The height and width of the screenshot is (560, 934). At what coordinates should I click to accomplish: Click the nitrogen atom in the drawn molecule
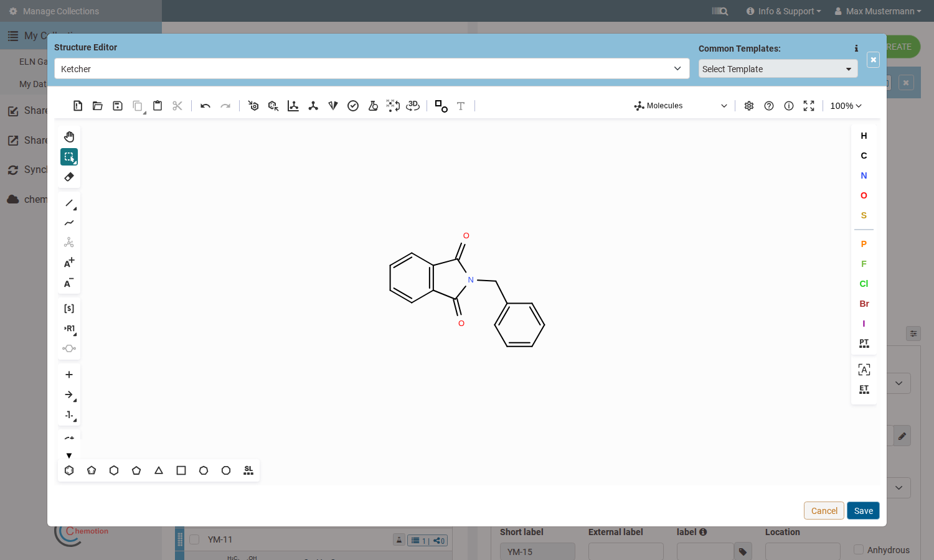(x=471, y=280)
